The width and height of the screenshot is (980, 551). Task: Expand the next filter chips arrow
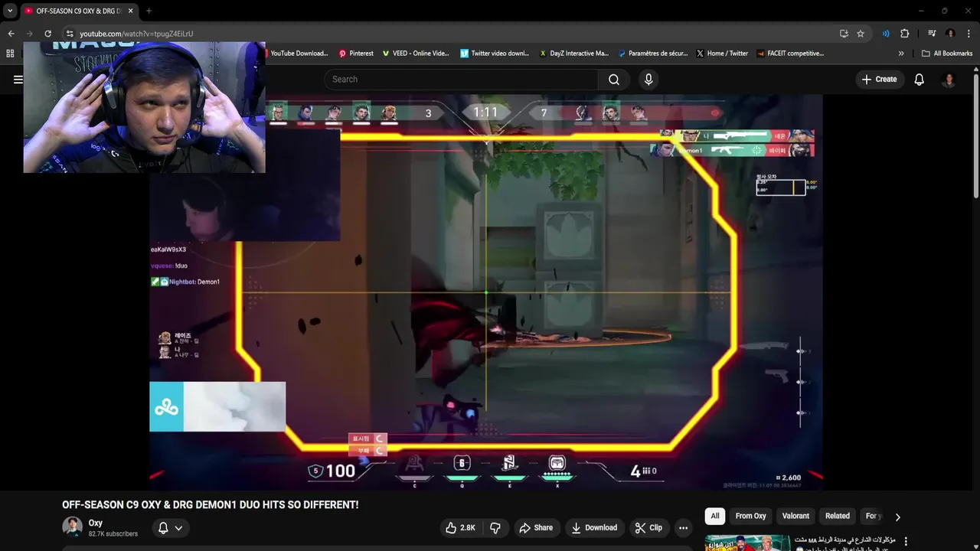click(898, 517)
